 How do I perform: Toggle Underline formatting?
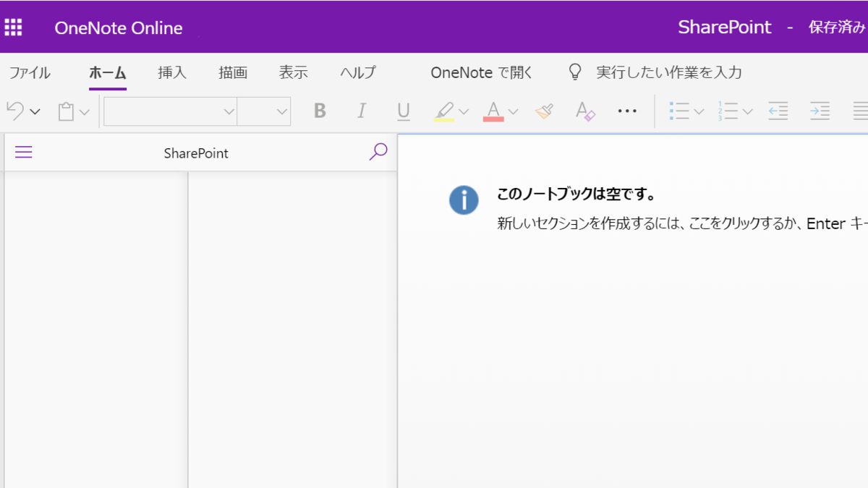pyautogui.click(x=404, y=111)
